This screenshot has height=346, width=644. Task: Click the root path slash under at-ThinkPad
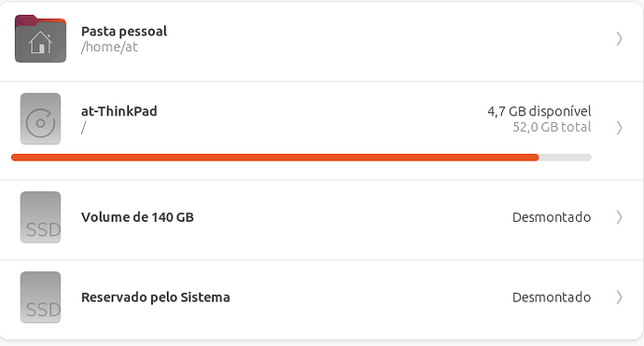click(84, 128)
